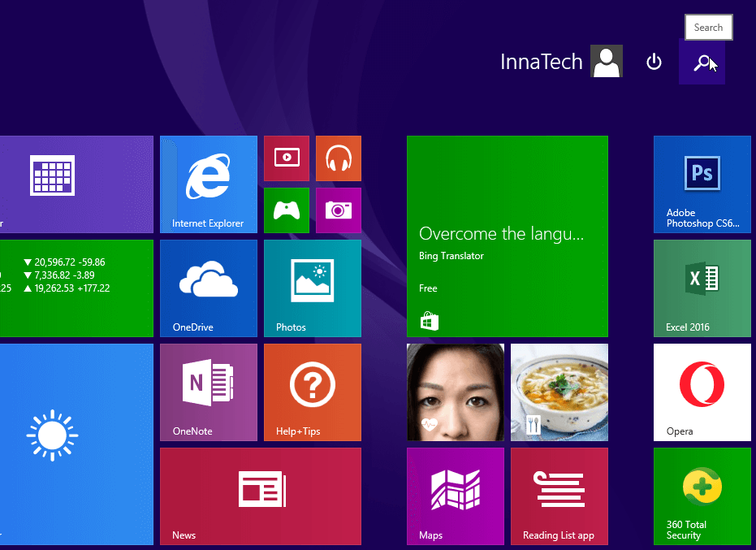Launch the Maps tile
Viewport: 756px width, 550px height.
[456, 496]
